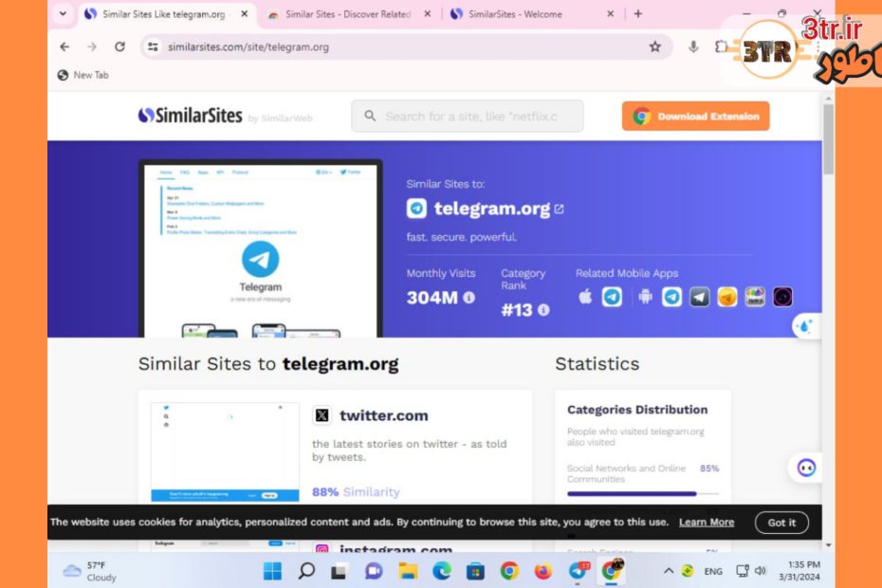This screenshot has height=588, width=882.
Task: Switch to "Similar Sites - Discover Related" tab
Action: tap(347, 14)
